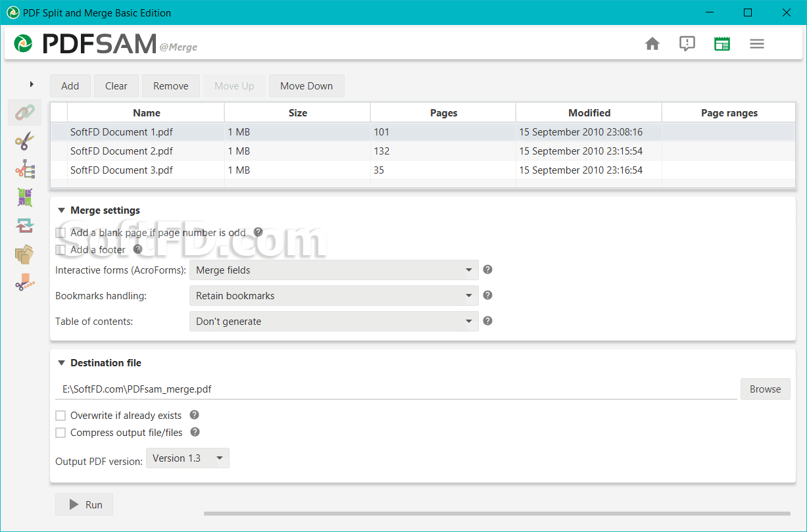The width and height of the screenshot is (807, 532).
Task: Go to the Home dashboard
Action: click(652, 44)
